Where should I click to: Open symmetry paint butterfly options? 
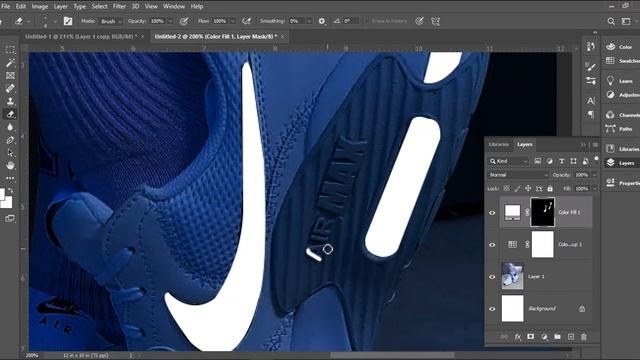[x=436, y=21]
